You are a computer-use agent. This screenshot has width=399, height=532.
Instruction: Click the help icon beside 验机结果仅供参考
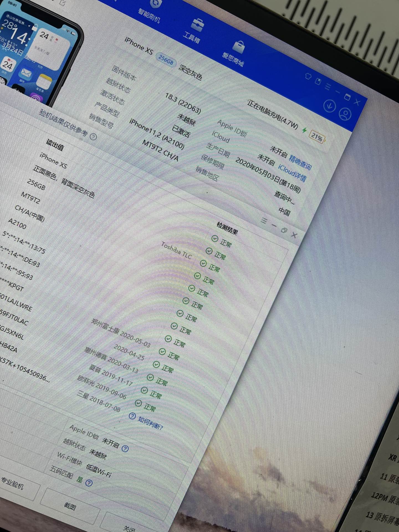(x=93, y=137)
